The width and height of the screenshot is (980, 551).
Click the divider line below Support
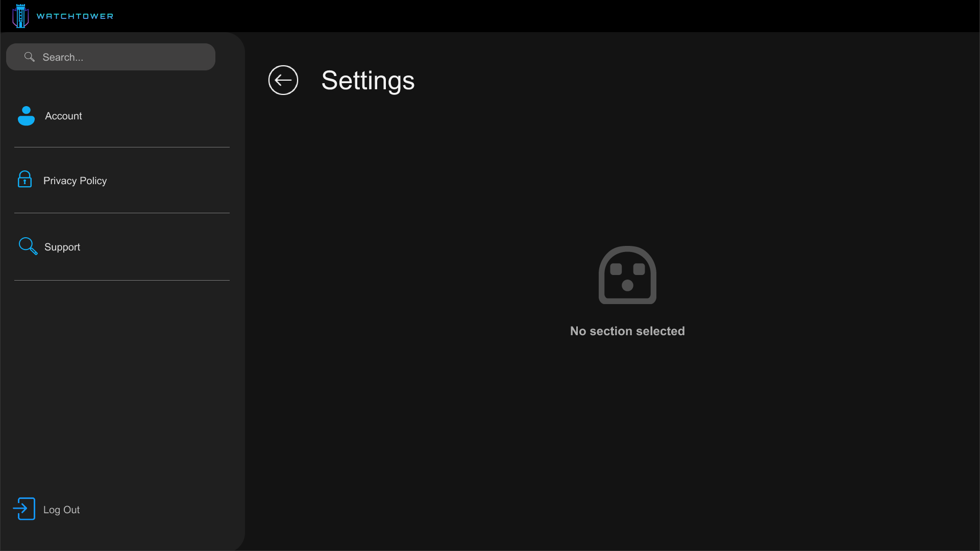coord(122,280)
